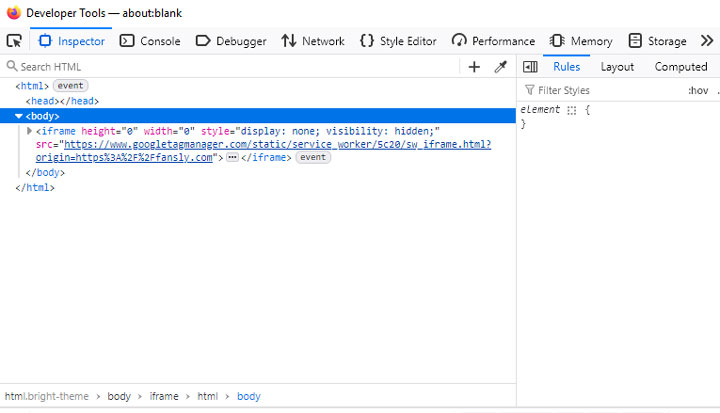Switch to the Network panel
The height and width of the screenshot is (413, 720).
click(x=313, y=41)
